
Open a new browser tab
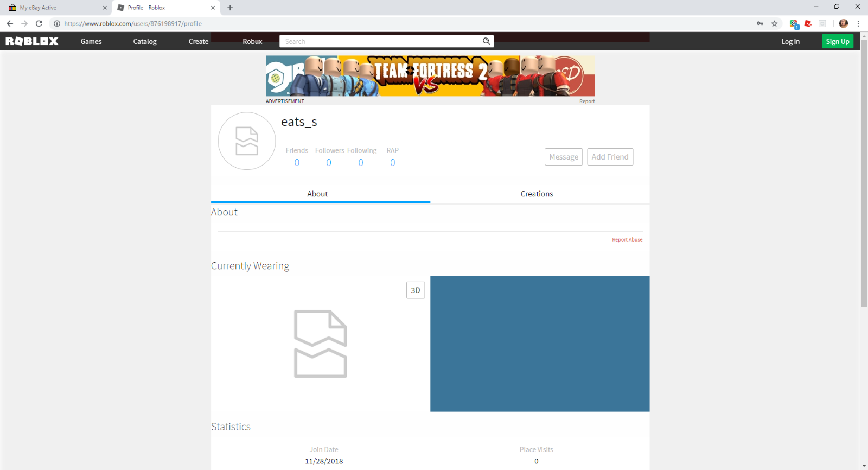pos(230,8)
